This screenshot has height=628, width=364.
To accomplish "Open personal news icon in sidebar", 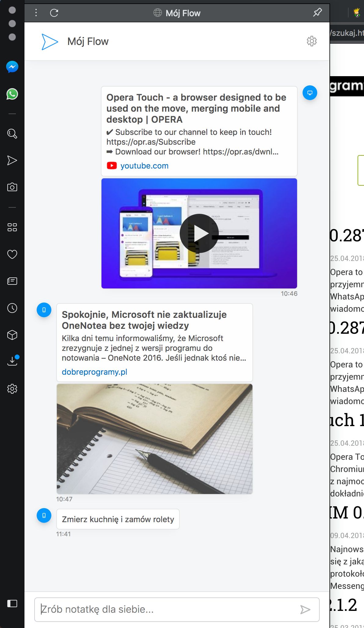I will 12,281.
